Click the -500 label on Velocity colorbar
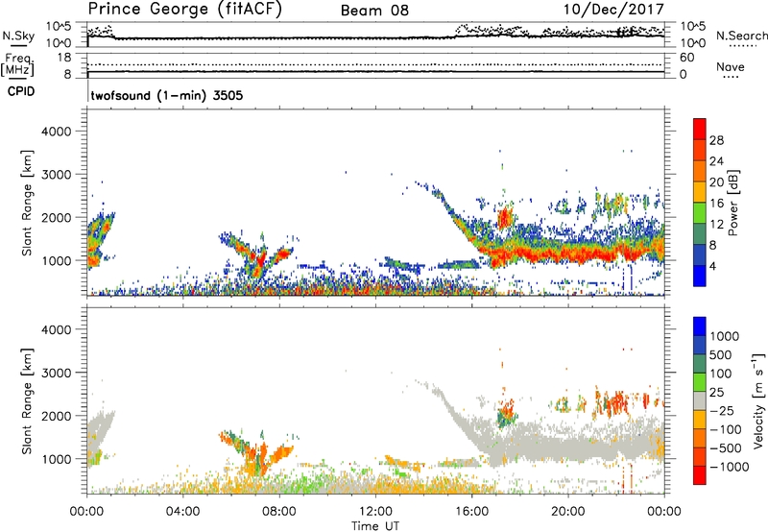 726,447
